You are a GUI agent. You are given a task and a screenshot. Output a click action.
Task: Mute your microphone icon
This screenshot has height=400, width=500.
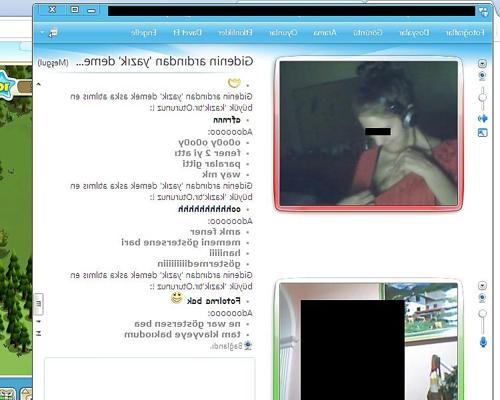pos(483,342)
